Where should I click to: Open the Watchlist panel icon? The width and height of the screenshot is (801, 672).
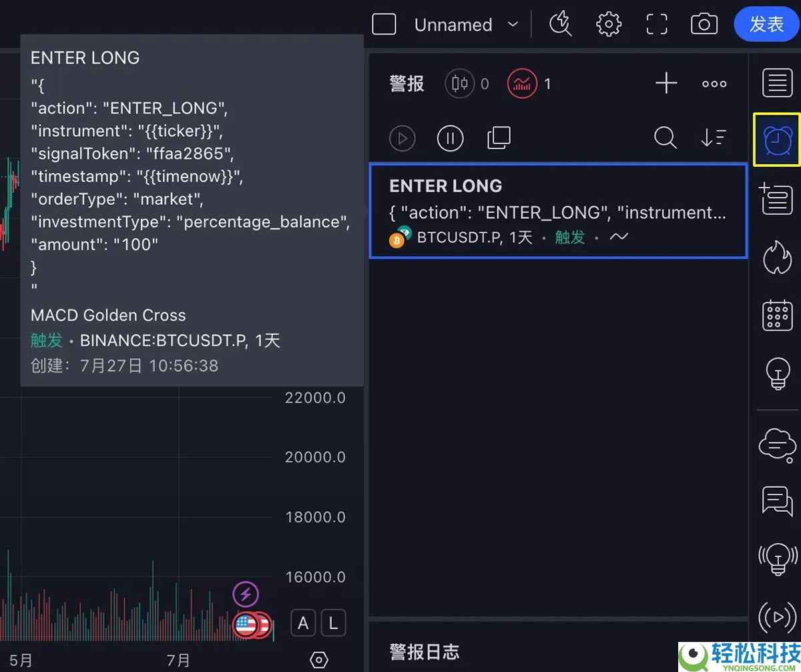[x=777, y=83]
